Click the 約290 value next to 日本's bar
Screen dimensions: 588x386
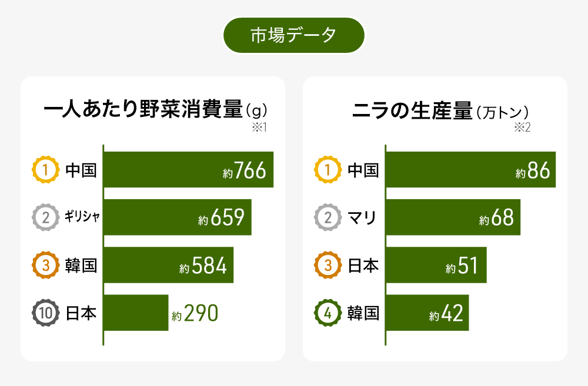[195, 313]
